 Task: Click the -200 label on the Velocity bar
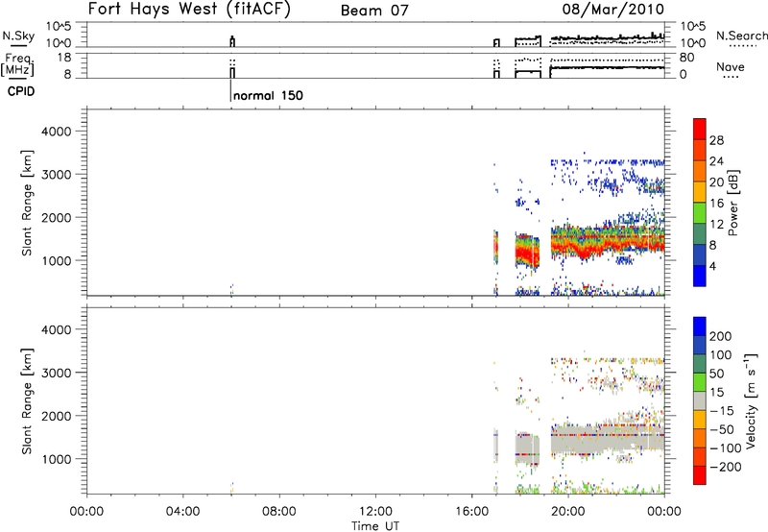[x=725, y=467]
